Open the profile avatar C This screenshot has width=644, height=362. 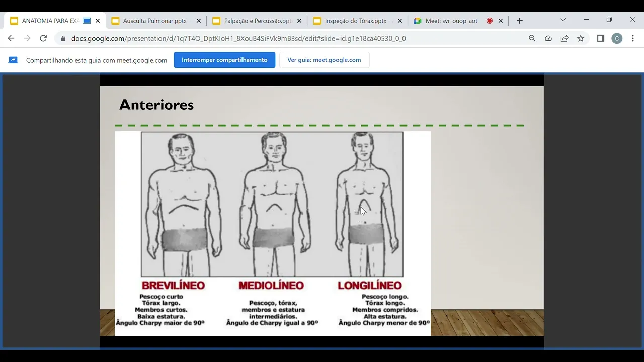pyautogui.click(x=617, y=38)
